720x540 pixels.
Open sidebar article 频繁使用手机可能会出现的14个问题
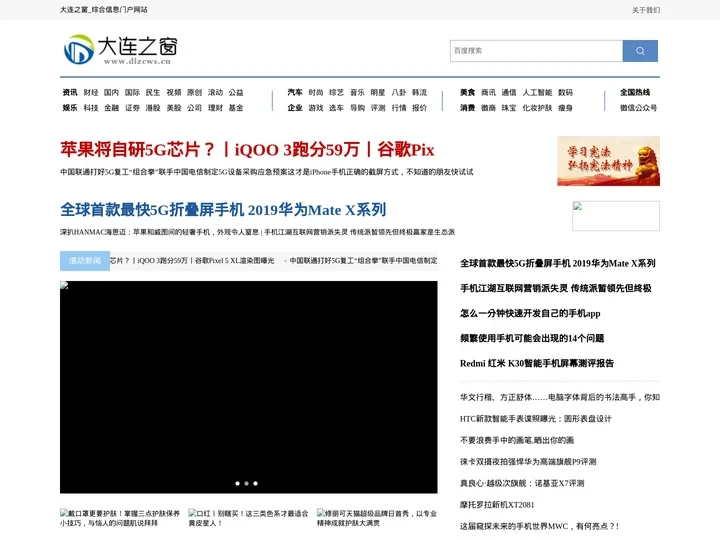pyautogui.click(x=532, y=338)
